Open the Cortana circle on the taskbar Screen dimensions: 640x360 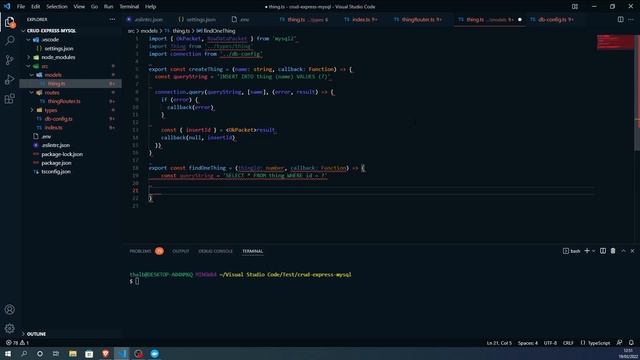tap(40, 353)
